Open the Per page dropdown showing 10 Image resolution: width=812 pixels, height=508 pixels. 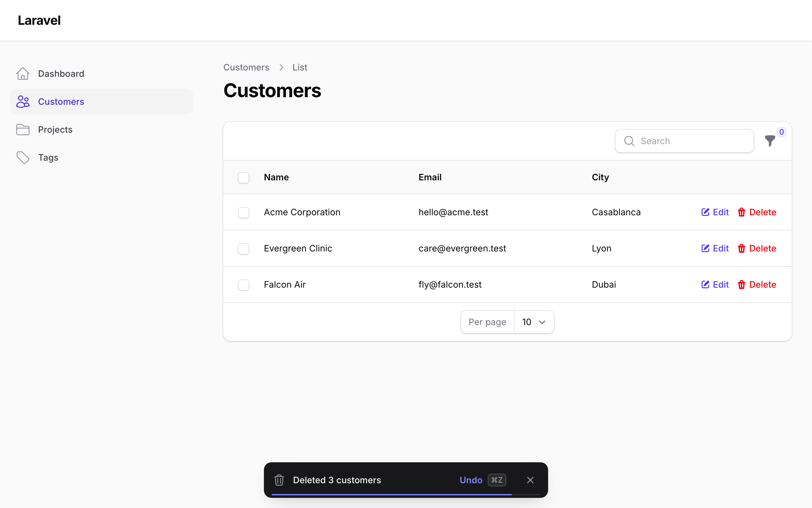click(x=534, y=322)
